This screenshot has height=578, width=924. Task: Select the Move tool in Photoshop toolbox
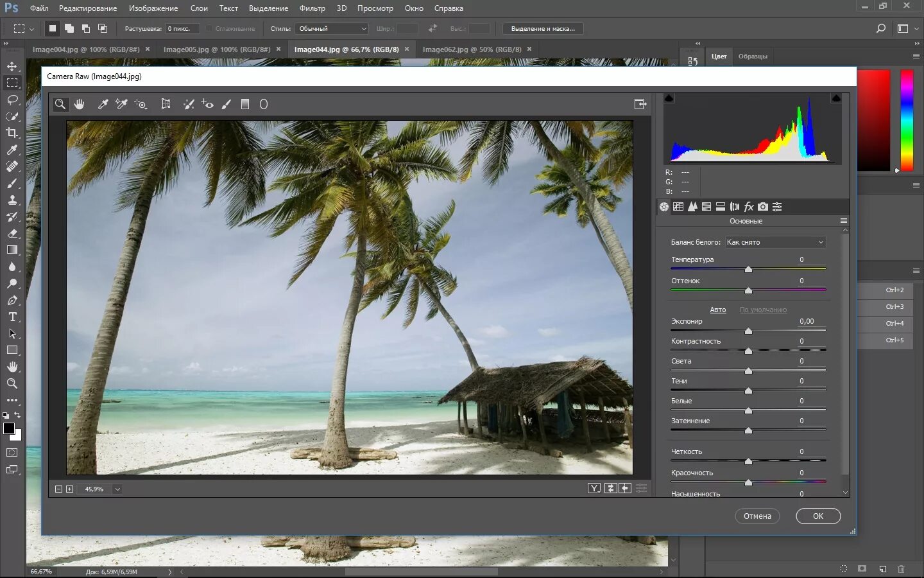[x=12, y=66]
